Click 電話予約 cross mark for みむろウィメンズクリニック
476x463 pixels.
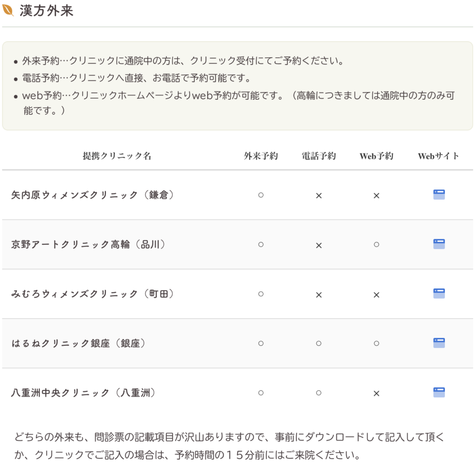pos(319,295)
